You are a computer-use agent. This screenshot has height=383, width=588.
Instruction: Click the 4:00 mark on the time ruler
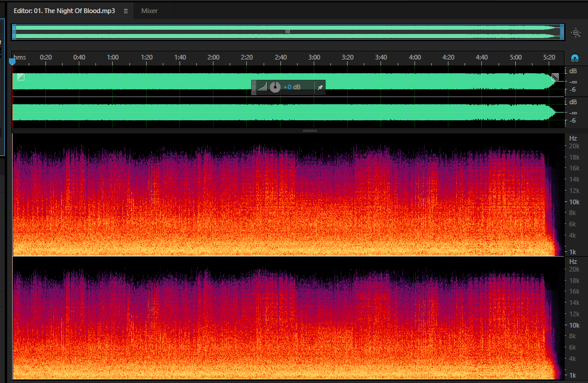(414, 57)
